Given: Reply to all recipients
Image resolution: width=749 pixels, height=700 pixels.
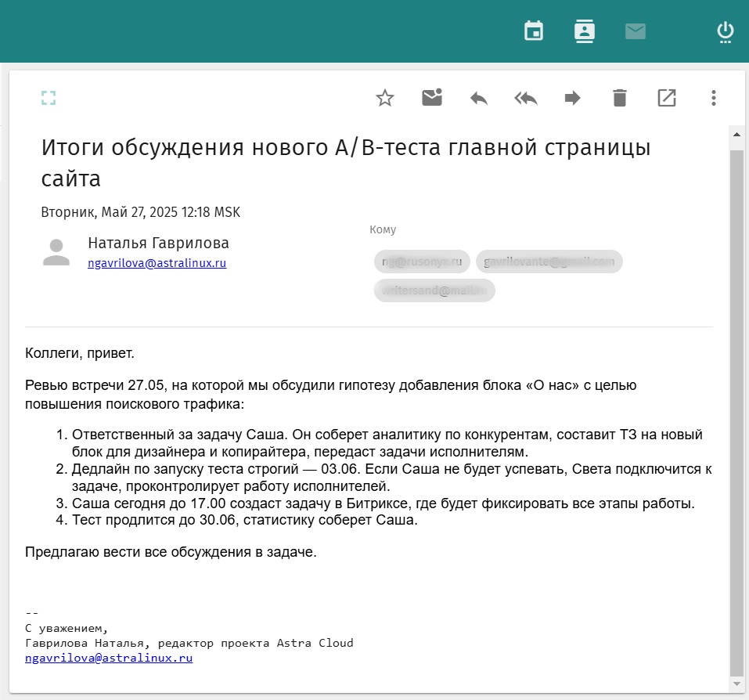Looking at the screenshot, I should tap(525, 99).
